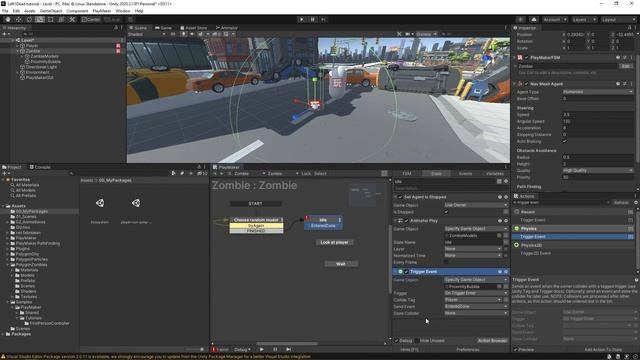The image size is (640, 360).
Task: Open Store Collider dropdown
Action: pyautogui.click(x=476, y=313)
